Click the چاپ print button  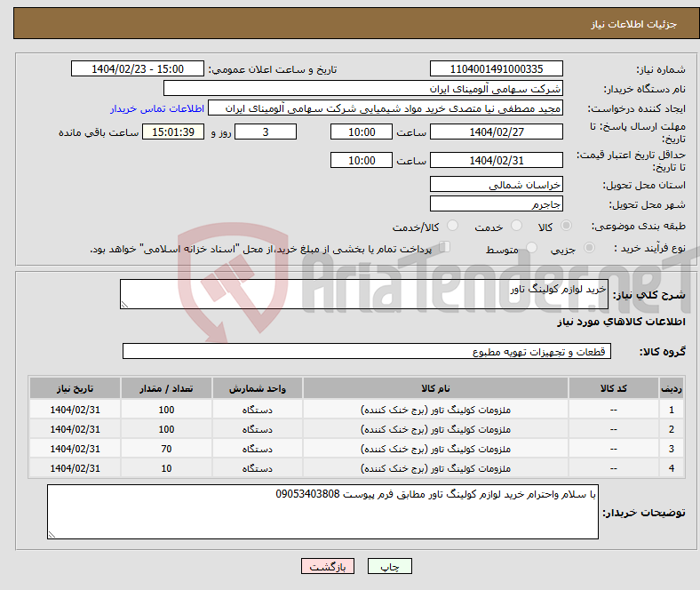click(x=390, y=566)
